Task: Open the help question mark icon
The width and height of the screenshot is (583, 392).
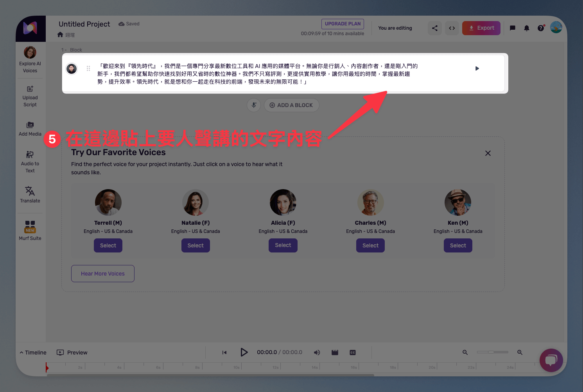Action: coord(541,28)
